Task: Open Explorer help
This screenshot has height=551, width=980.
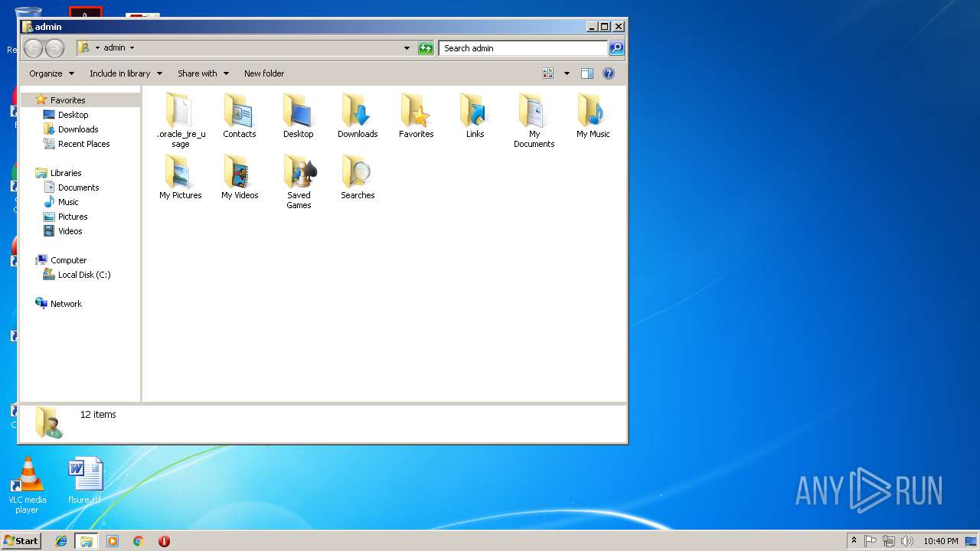Action: click(x=609, y=73)
